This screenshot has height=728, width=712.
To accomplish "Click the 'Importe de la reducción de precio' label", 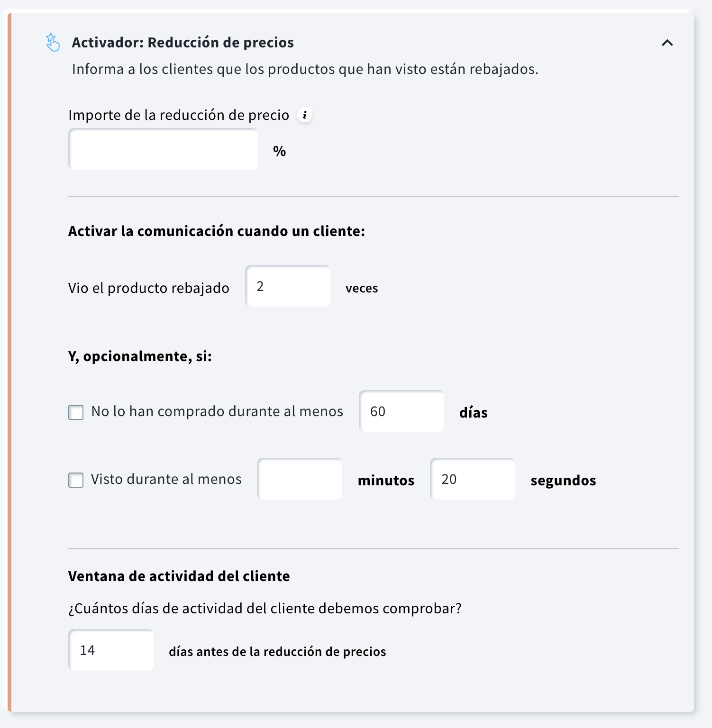I will tap(179, 115).
